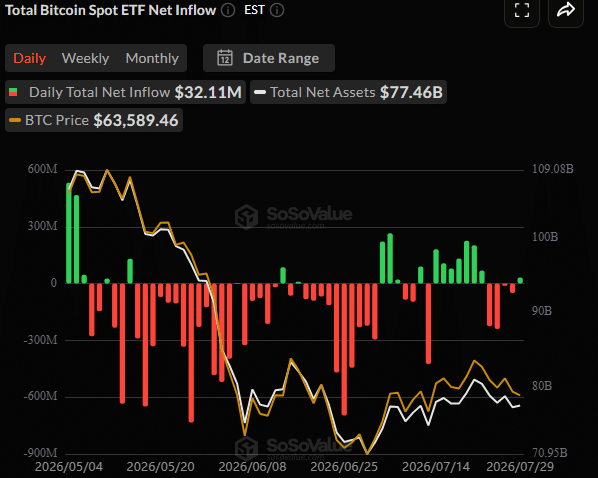Click the Total Bitcoin Spot ETF Net Inflow title

pyautogui.click(x=111, y=10)
